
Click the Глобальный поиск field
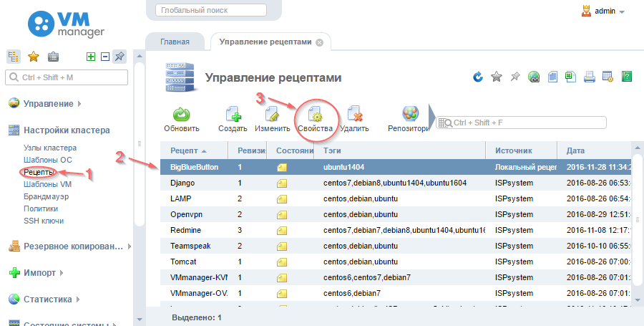(x=211, y=10)
